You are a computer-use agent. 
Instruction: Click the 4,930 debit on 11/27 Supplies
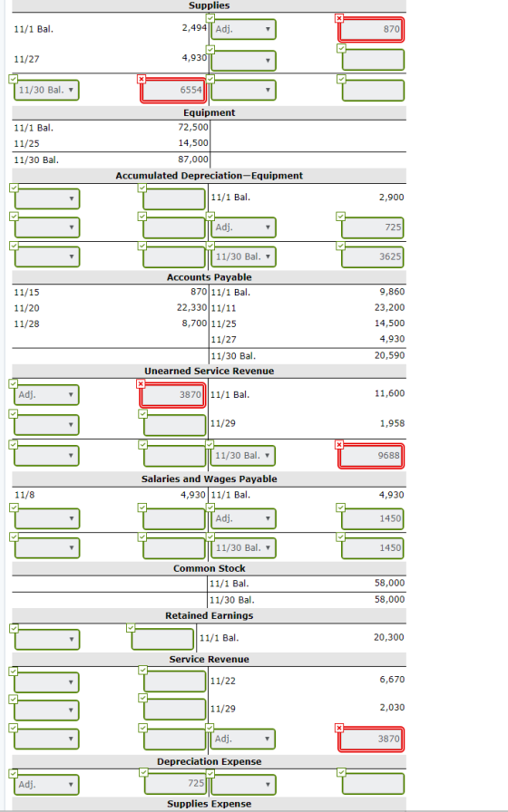[x=194, y=57]
